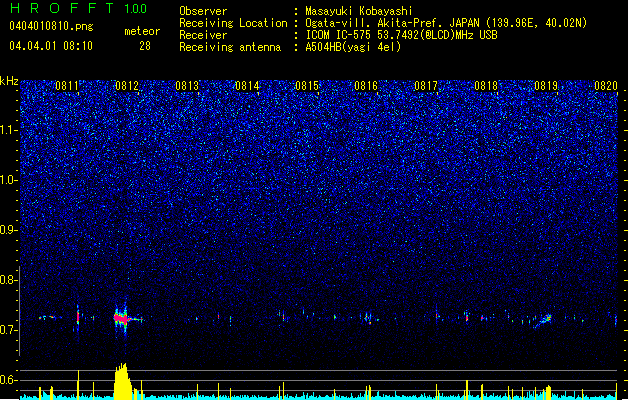Screen dimensions: 629x400
Task: Click the Ogata-vill. Akita-Pref. JAPAN location text
Action: pyautogui.click(x=446, y=23)
